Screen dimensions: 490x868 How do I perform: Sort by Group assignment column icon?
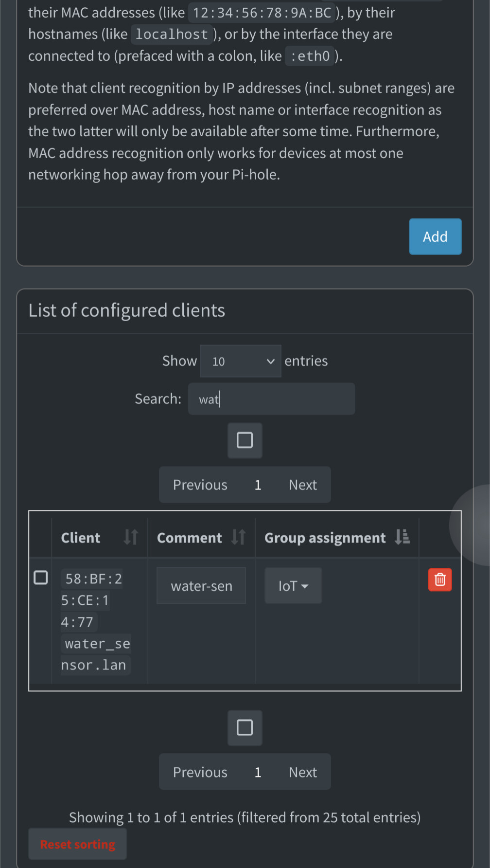(402, 537)
